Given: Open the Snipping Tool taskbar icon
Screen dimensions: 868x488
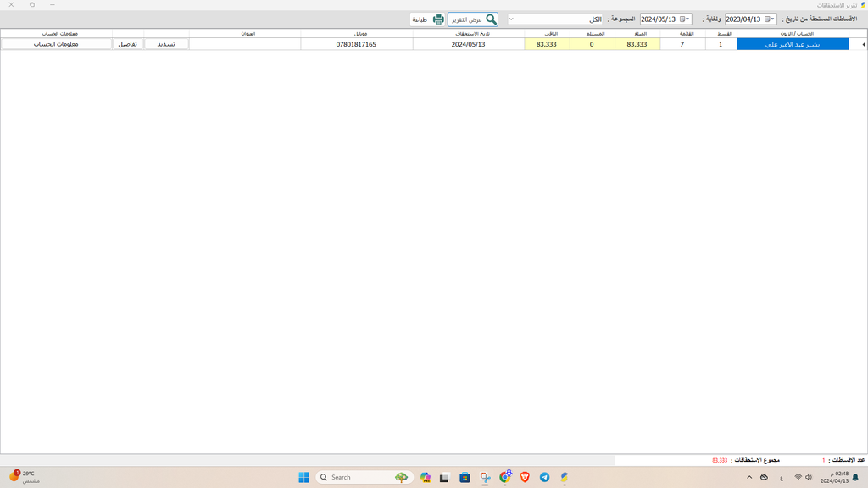Looking at the screenshot, I should [485, 478].
